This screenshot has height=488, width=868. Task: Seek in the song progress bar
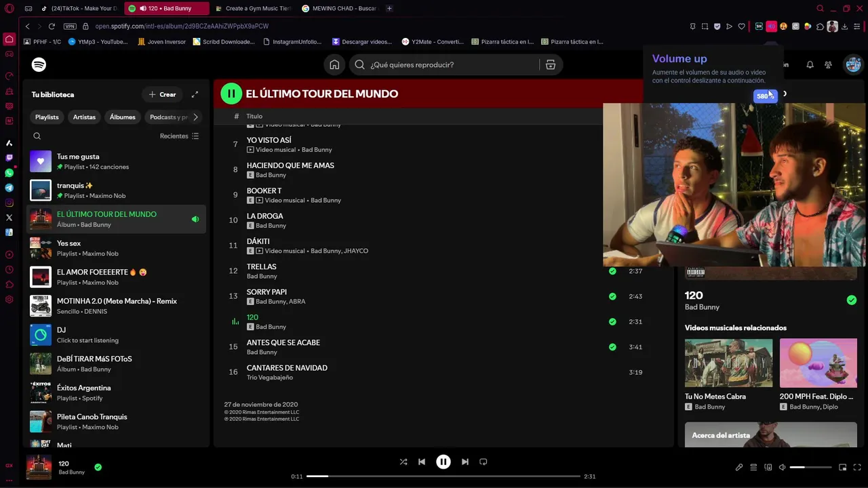pyautogui.click(x=443, y=476)
